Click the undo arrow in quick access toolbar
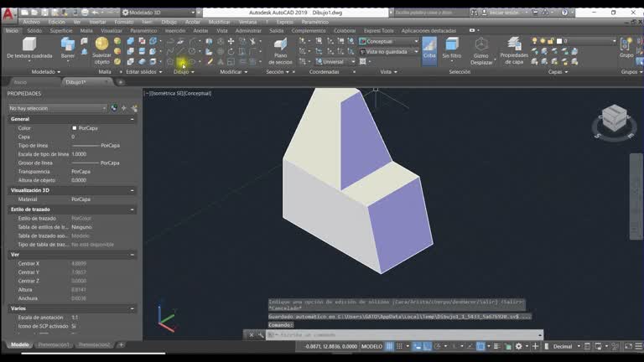The height and width of the screenshot is (362, 644). [95, 13]
